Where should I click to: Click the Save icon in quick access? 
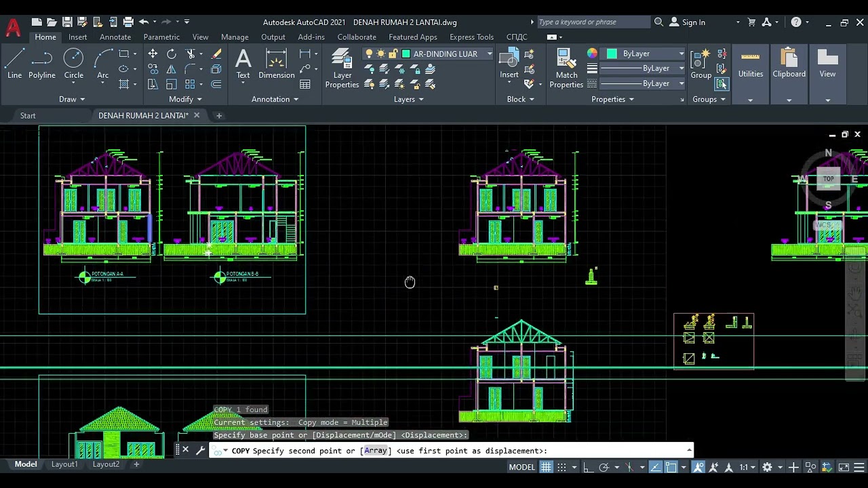(x=67, y=22)
